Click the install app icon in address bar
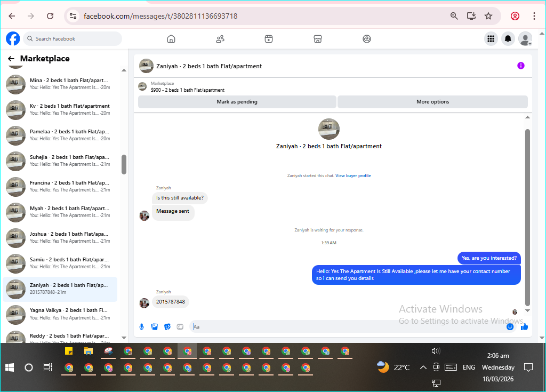 [471, 16]
